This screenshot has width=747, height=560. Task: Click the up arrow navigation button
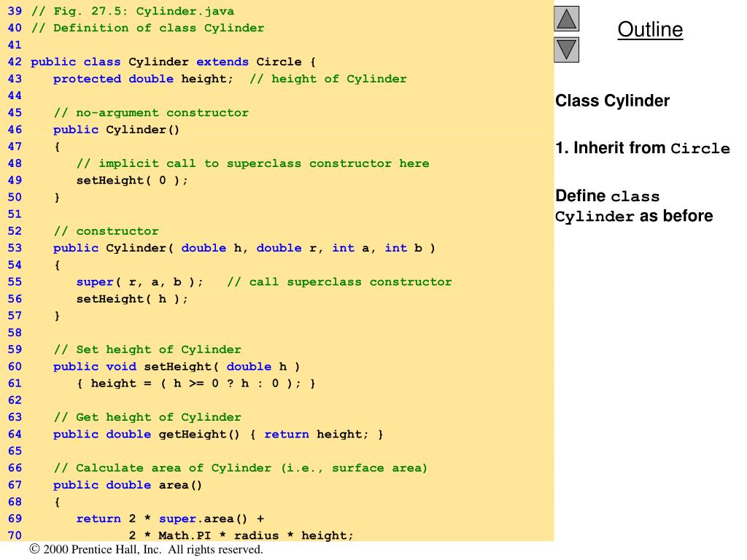point(566,19)
